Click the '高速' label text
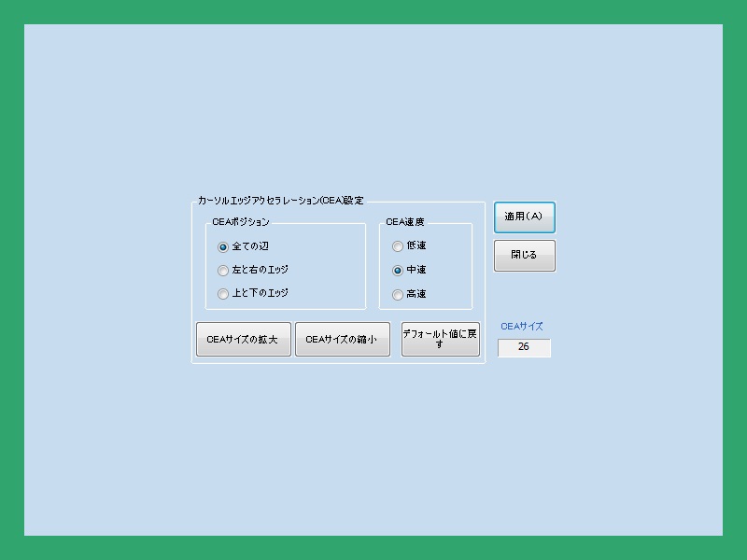 [416, 295]
